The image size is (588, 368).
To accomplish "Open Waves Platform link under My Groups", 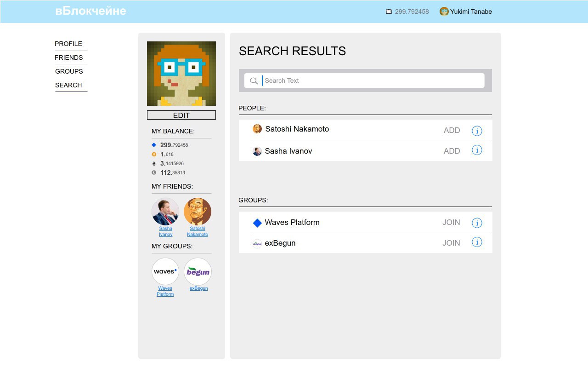I will pyautogui.click(x=165, y=291).
